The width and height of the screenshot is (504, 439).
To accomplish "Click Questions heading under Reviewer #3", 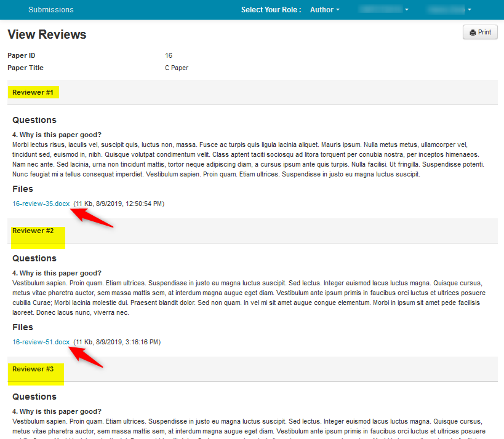I will (x=34, y=397).
